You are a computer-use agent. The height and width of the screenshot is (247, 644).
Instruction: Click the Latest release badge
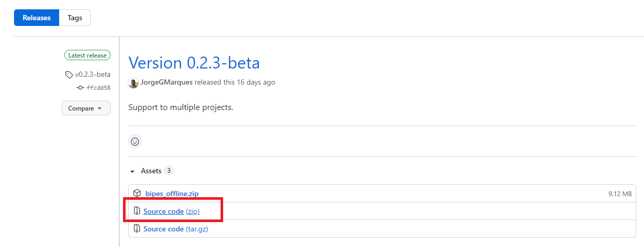click(87, 56)
